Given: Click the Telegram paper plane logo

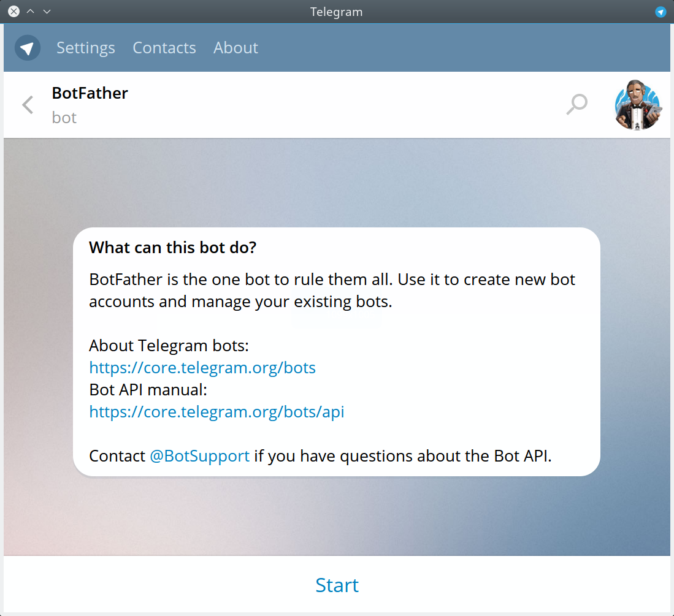Looking at the screenshot, I should point(28,48).
